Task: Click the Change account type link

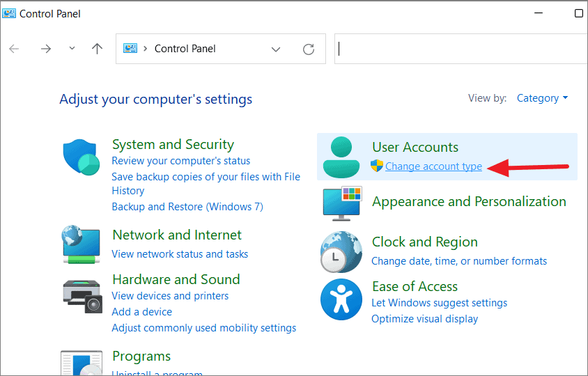Action: (433, 166)
